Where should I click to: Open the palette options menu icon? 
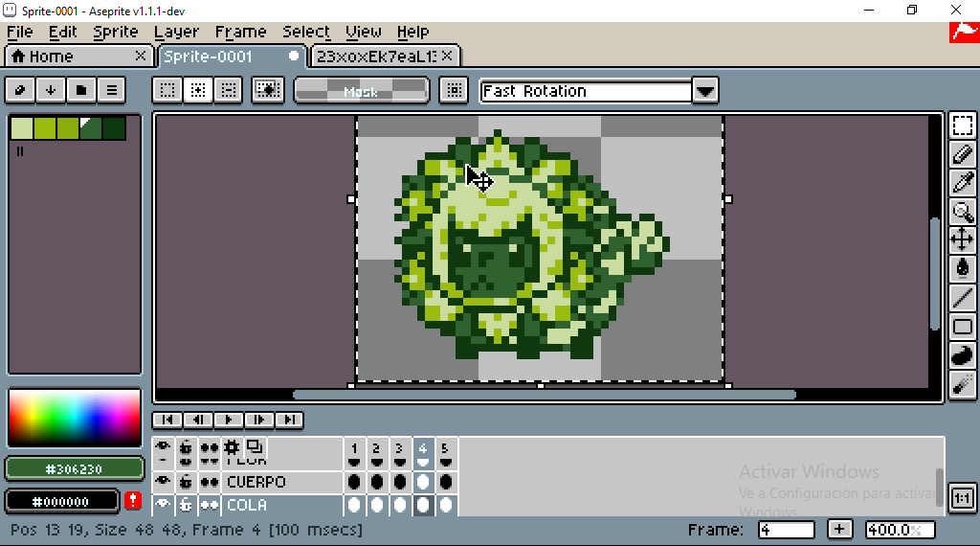pyautogui.click(x=112, y=90)
